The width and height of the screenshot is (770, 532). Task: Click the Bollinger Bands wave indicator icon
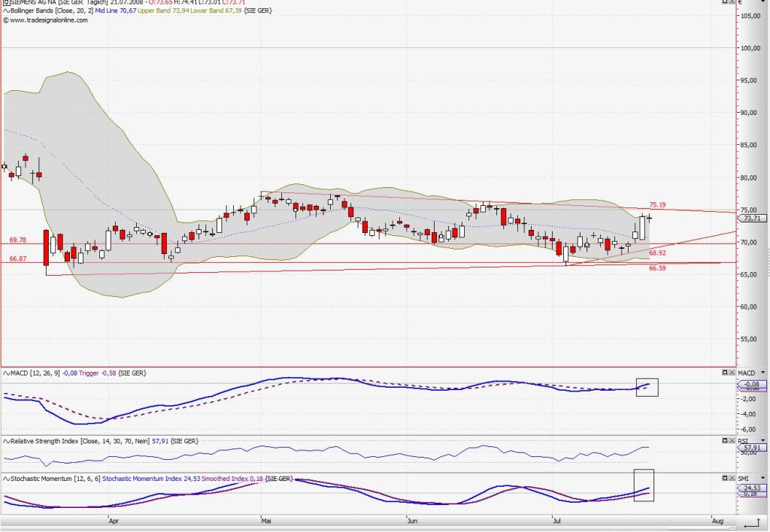point(6,11)
